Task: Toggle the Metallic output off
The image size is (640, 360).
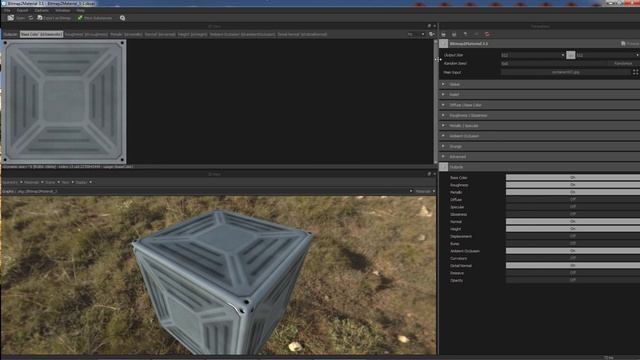Action: (573, 192)
